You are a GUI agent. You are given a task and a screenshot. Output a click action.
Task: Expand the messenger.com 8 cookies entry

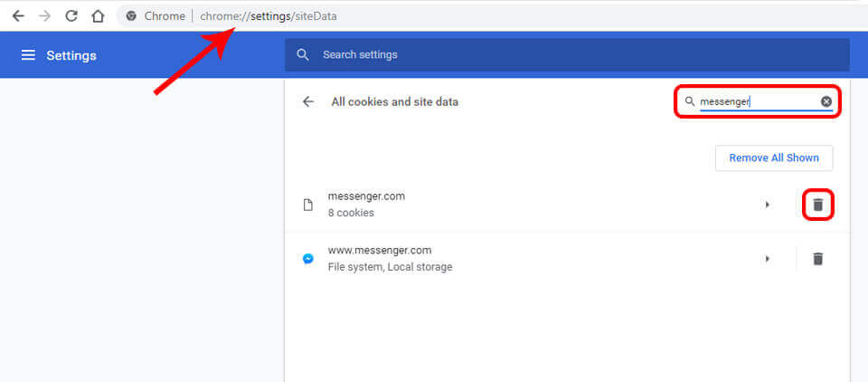(x=768, y=205)
